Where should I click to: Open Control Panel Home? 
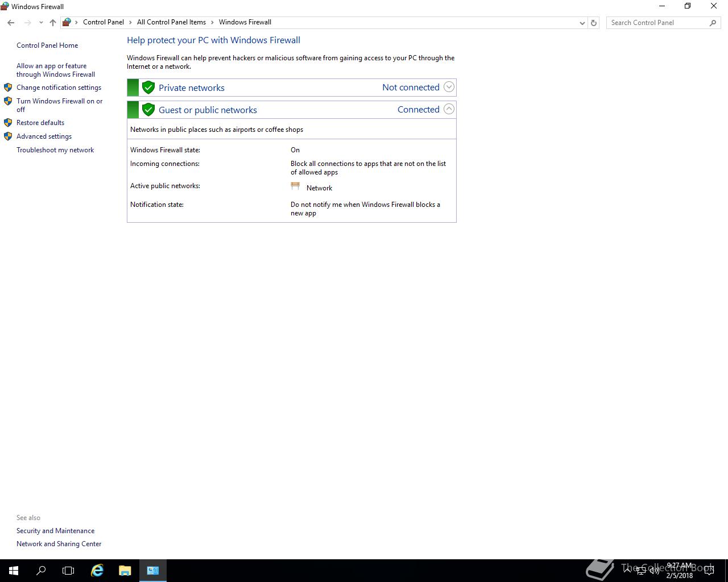(x=47, y=45)
